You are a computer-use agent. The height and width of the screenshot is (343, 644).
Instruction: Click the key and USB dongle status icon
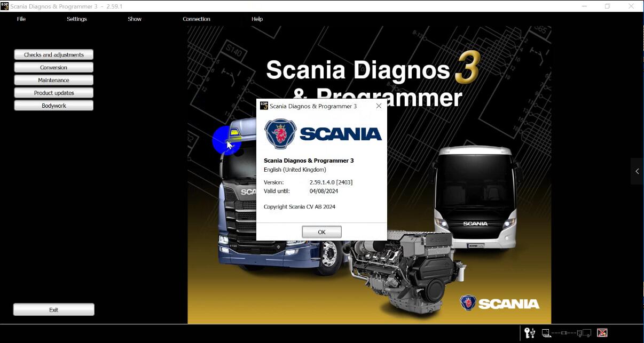530,333
